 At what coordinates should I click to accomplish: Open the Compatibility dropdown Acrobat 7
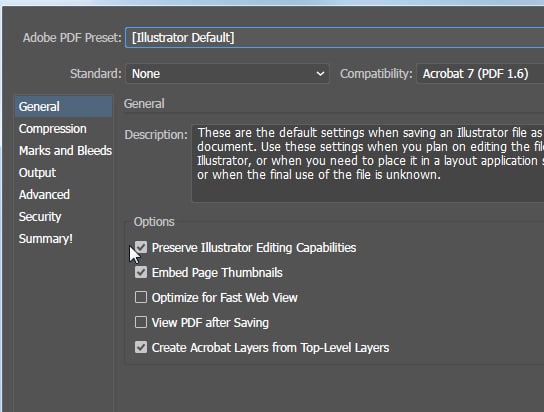[480, 74]
